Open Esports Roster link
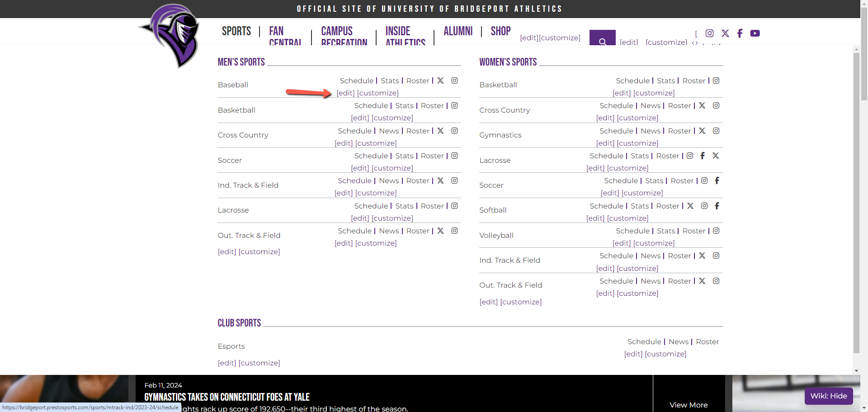The image size is (868, 412). click(708, 341)
